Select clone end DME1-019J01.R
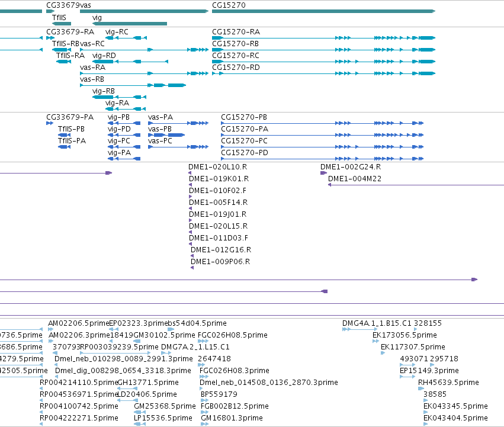The height and width of the screenshot is (427, 504). pos(217,214)
